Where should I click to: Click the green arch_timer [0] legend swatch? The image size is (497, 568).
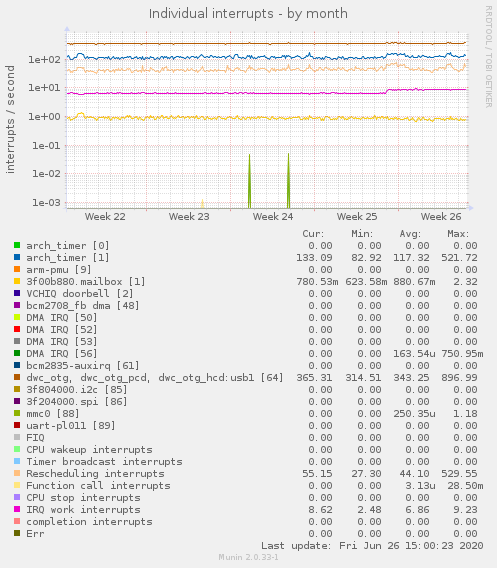point(17,245)
